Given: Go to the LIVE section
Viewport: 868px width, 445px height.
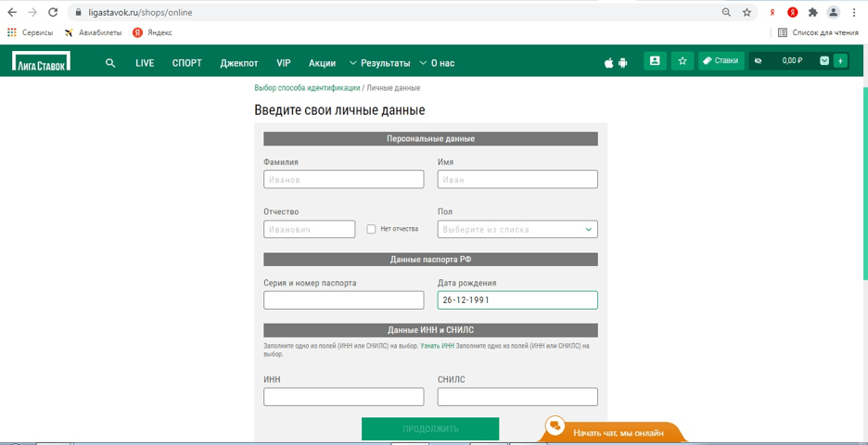Looking at the screenshot, I should (145, 63).
